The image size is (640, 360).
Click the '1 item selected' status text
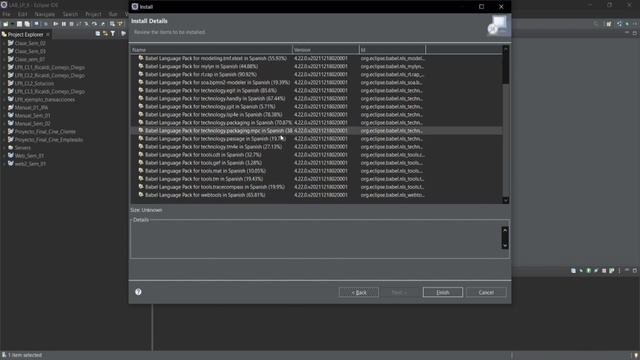click(24, 355)
